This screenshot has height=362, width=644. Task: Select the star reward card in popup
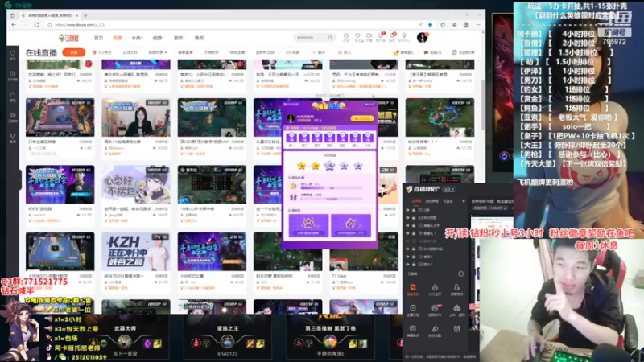click(x=308, y=225)
